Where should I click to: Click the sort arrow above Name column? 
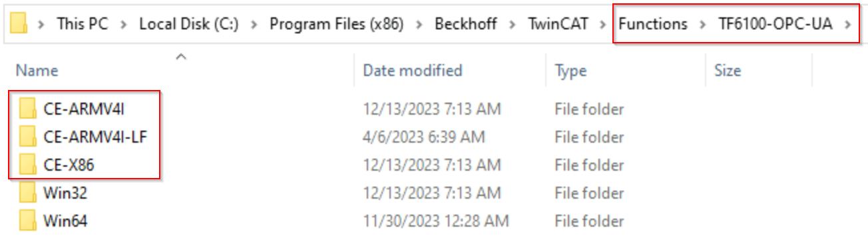tap(180, 57)
